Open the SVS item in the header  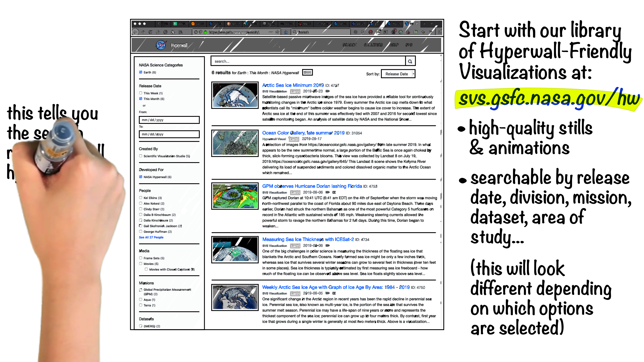[x=409, y=45]
